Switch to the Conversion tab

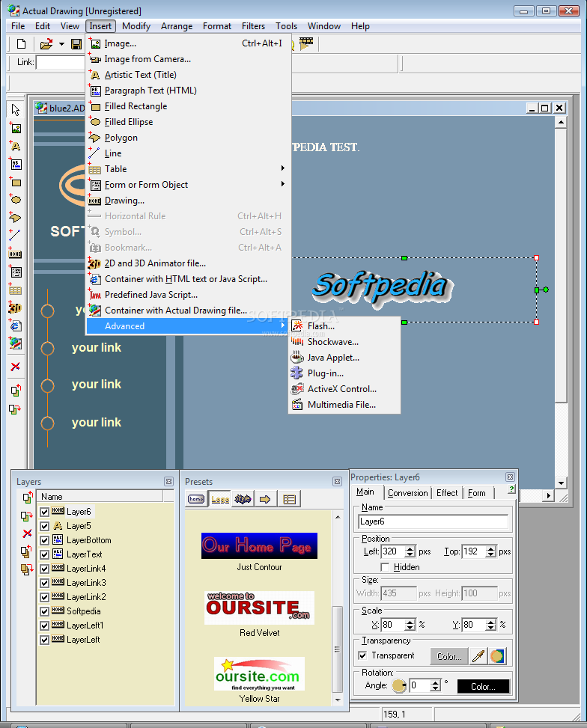tap(407, 493)
